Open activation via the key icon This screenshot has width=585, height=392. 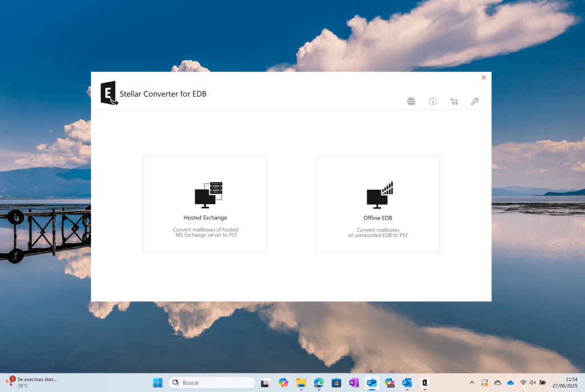(475, 101)
